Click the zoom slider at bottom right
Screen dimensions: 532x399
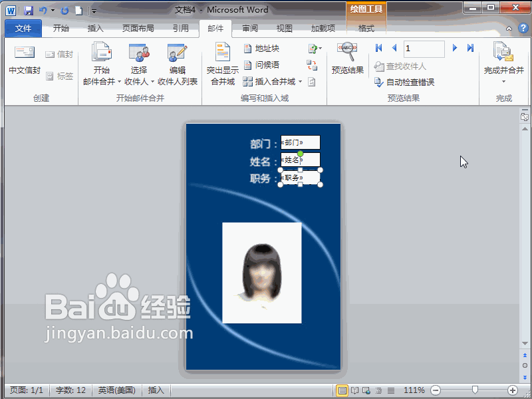(x=474, y=390)
